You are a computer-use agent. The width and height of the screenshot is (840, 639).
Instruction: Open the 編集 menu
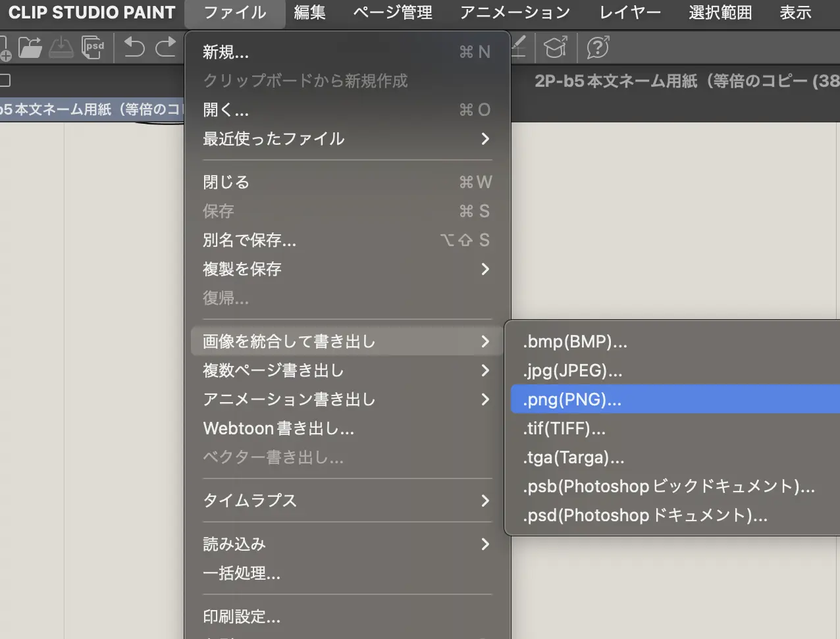pos(309,13)
